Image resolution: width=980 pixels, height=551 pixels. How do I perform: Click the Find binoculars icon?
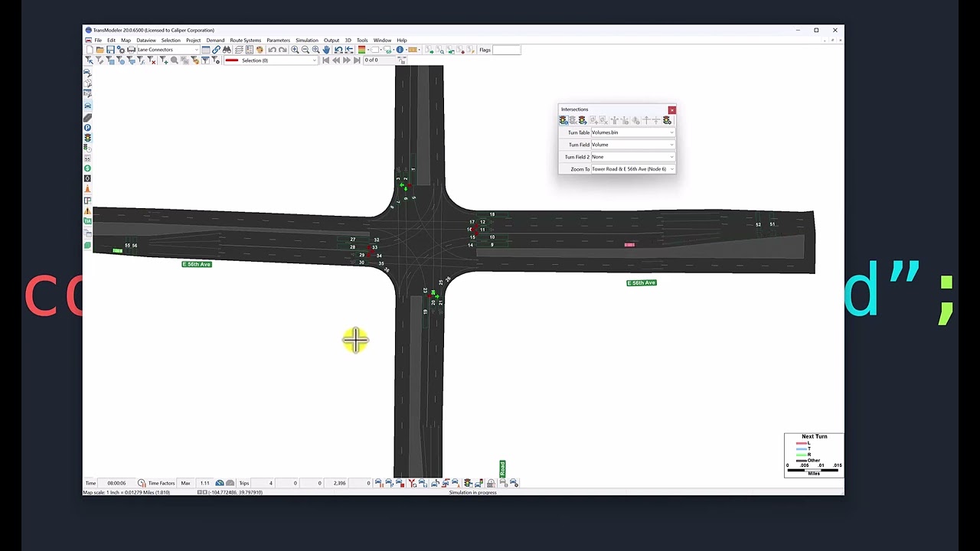(x=227, y=50)
